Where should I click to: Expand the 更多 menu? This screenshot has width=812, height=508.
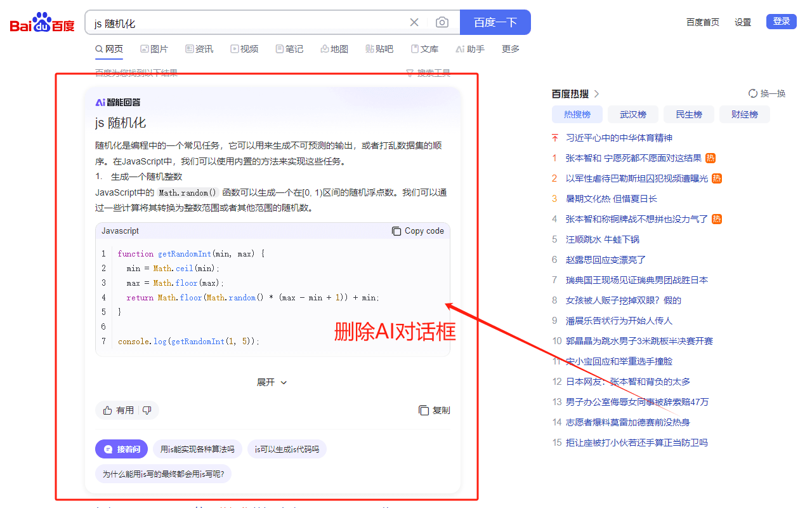(x=511, y=49)
